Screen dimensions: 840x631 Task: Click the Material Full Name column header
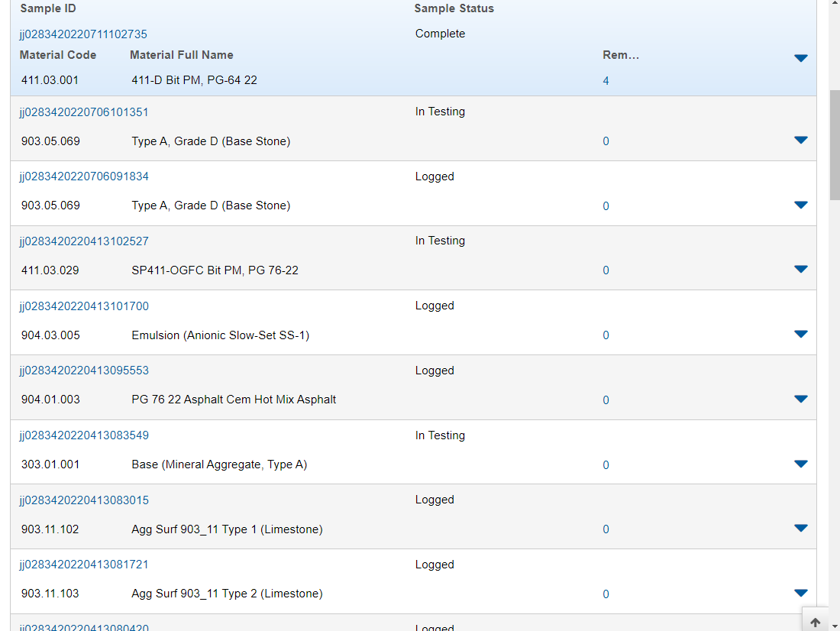click(x=182, y=55)
